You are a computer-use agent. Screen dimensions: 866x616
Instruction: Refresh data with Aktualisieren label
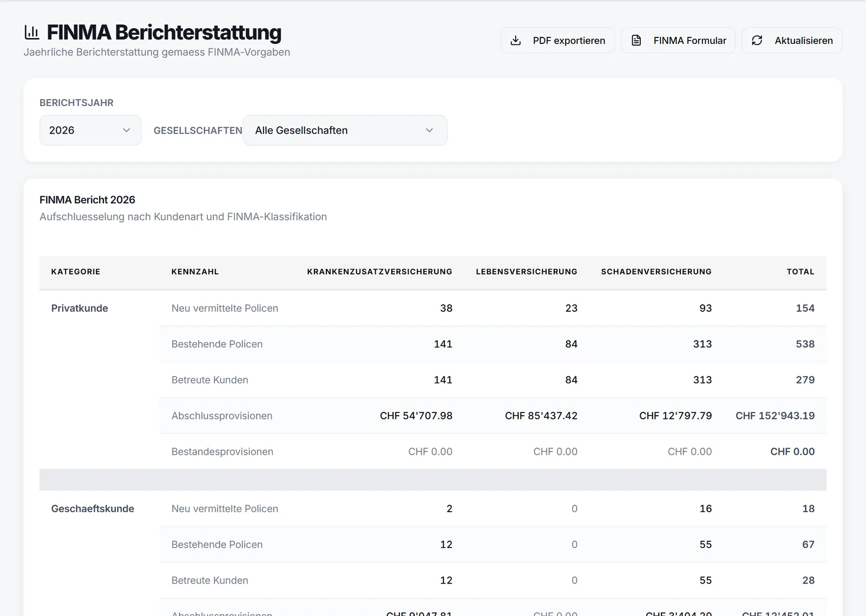coord(804,41)
